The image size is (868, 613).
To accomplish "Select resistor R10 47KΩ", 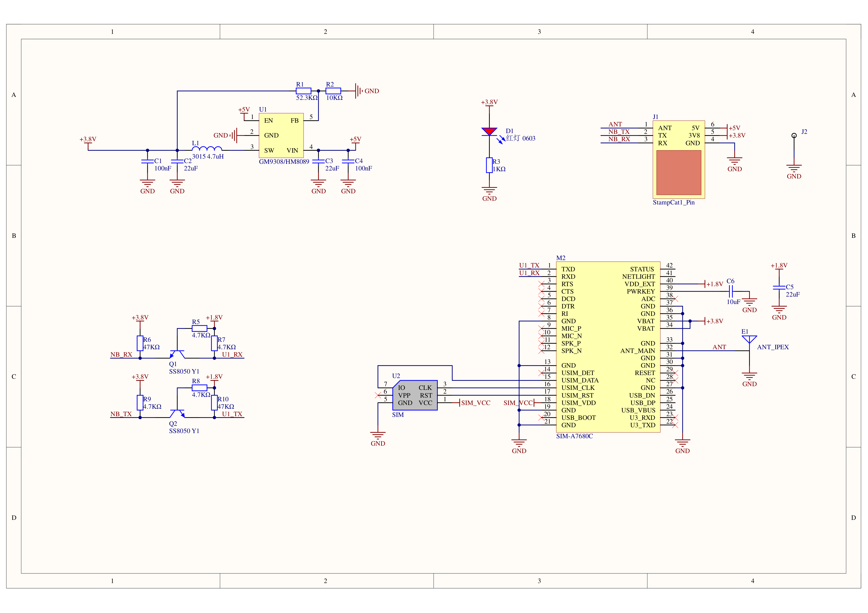I will pos(214,402).
